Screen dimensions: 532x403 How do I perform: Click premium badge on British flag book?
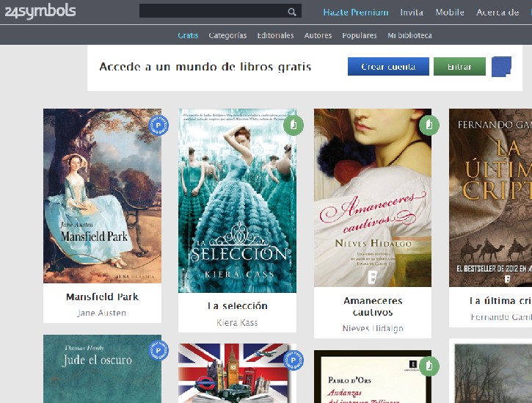tap(293, 360)
